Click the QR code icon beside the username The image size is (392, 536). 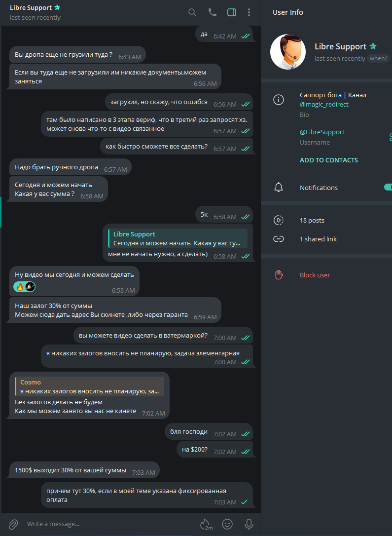click(x=390, y=137)
